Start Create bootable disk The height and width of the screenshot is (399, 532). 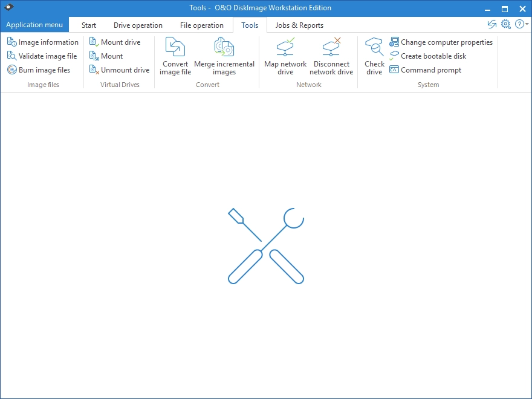pyautogui.click(x=427, y=56)
